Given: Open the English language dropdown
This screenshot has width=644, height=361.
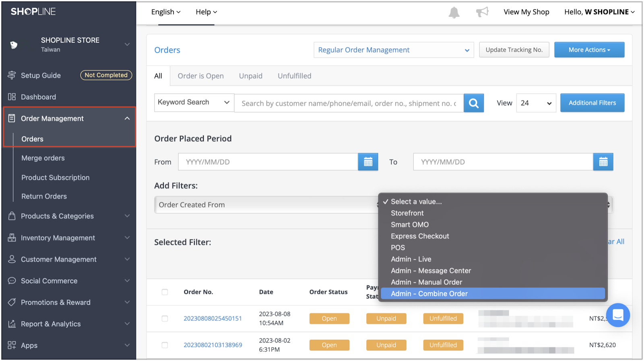Looking at the screenshot, I should 166,12.
